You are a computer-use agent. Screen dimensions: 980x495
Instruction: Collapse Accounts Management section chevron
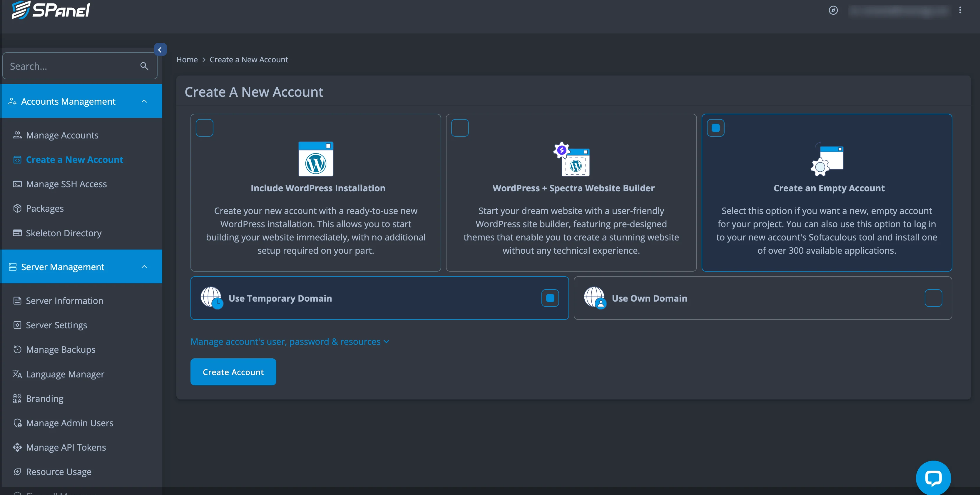[144, 101]
